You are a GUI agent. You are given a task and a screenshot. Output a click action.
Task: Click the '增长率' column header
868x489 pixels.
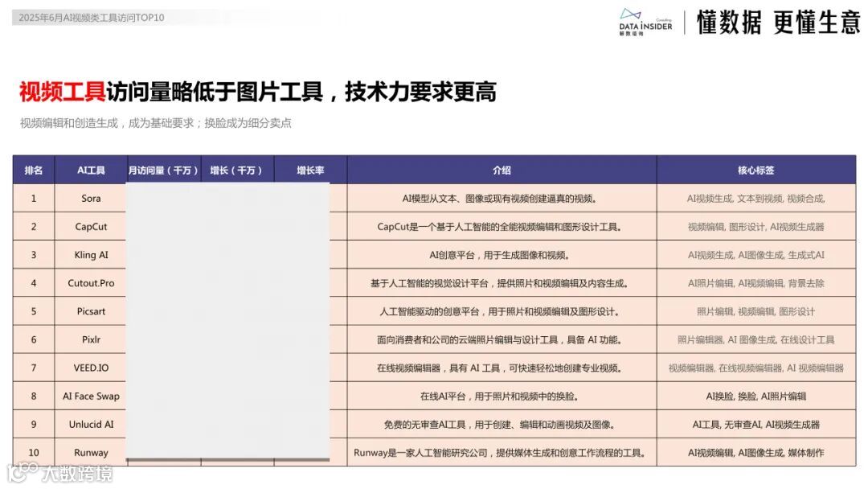(310, 170)
